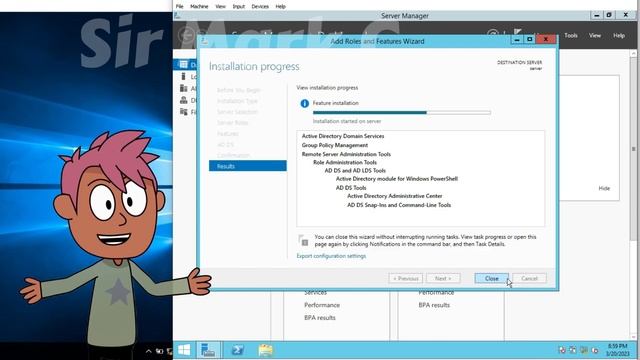Click the blue info icon beside Feature installation
The width and height of the screenshot is (640, 360).
coord(304,104)
